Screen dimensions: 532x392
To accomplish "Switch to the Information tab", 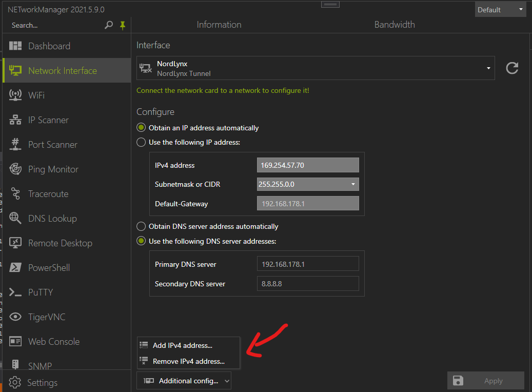I will (219, 25).
